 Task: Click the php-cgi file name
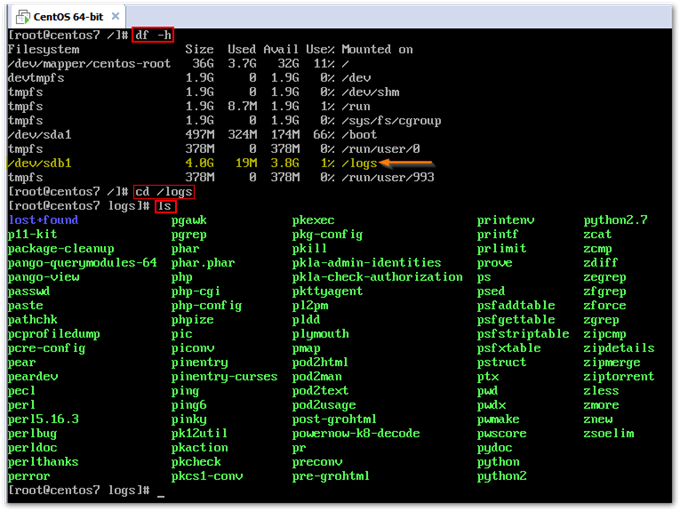(x=196, y=292)
